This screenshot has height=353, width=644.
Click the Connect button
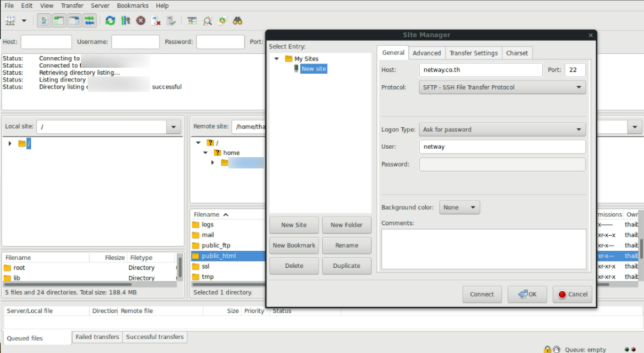pyautogui.click(x=482, y=294)
